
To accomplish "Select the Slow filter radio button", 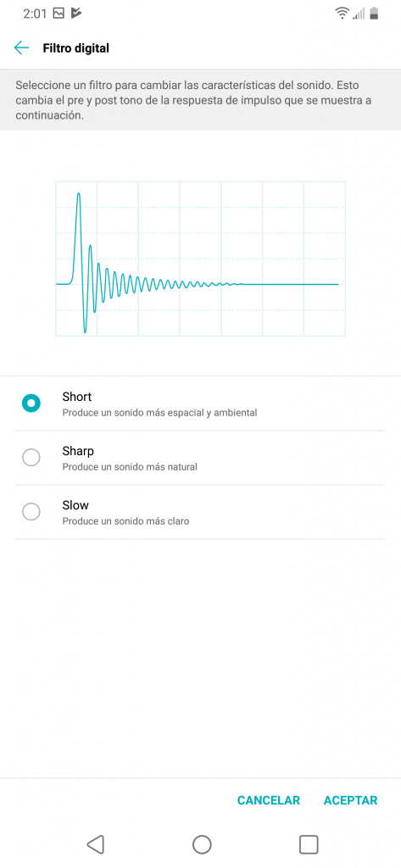I will (x=31, y=512).
